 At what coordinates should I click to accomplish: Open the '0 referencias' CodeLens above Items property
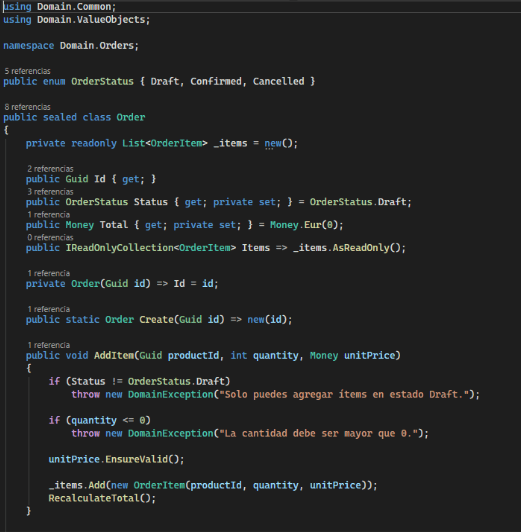click(x=50, y=238)
